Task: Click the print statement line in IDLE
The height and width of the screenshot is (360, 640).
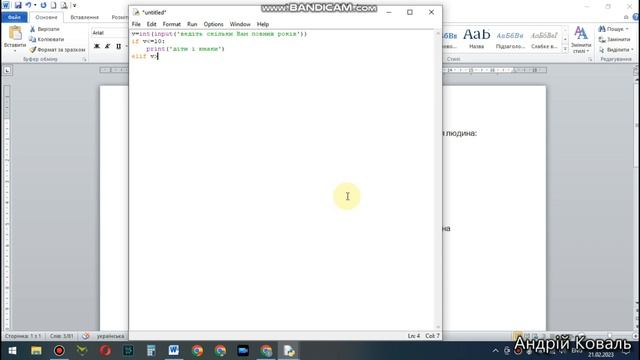Action: 185,49
